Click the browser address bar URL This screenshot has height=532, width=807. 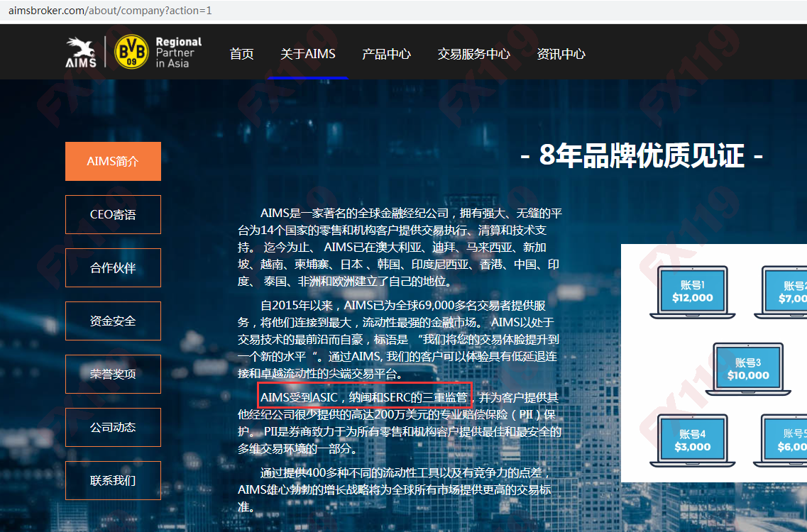pos(110,11)
